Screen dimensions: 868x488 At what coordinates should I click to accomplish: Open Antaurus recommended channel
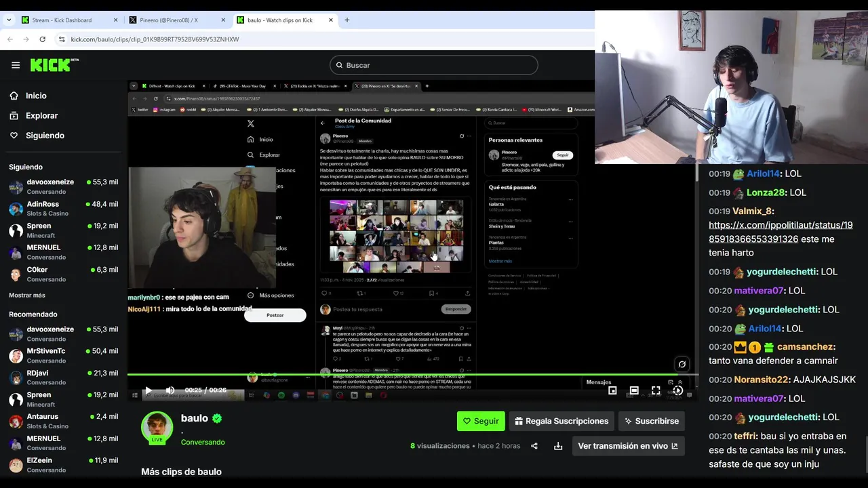(x=63, y=421)
